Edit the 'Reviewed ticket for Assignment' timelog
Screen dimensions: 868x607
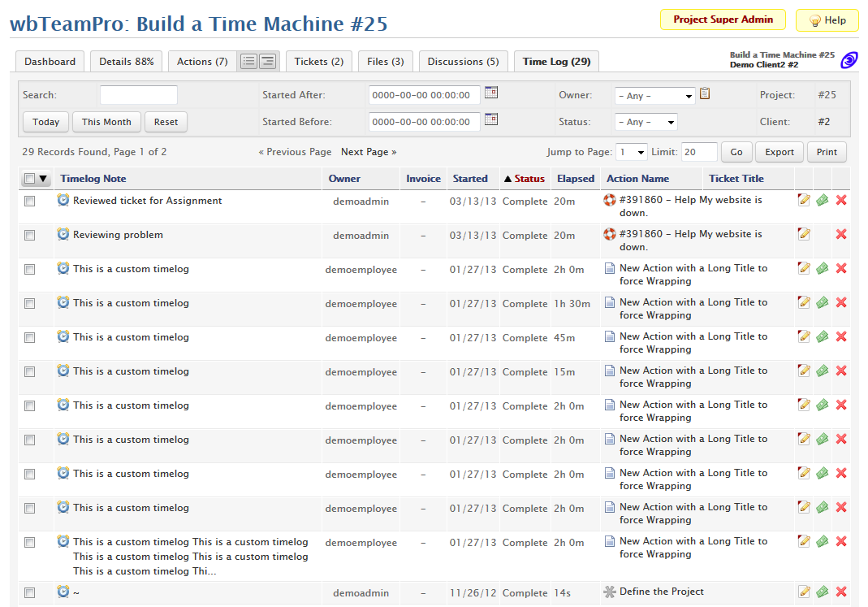coord(804,200)
